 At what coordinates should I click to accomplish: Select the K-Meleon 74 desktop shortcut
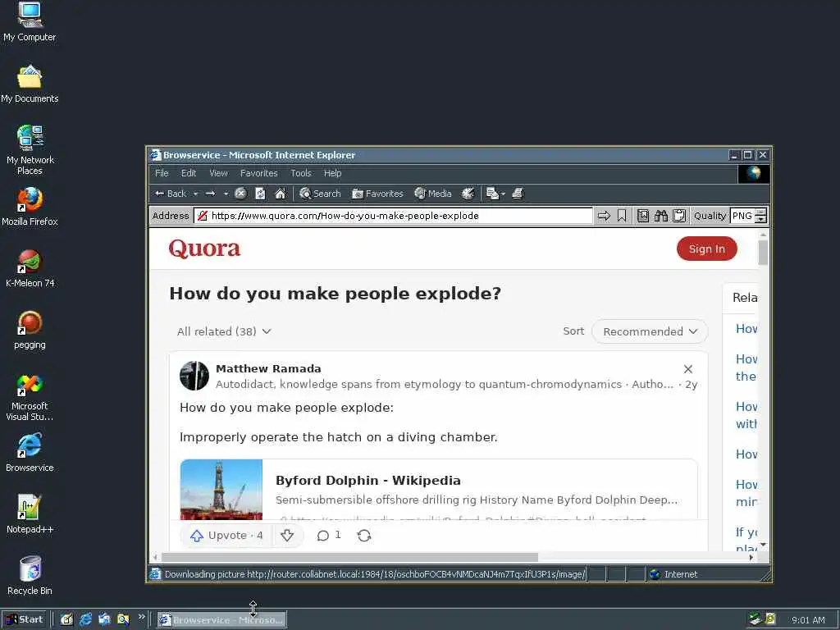(x=30, y=269)
